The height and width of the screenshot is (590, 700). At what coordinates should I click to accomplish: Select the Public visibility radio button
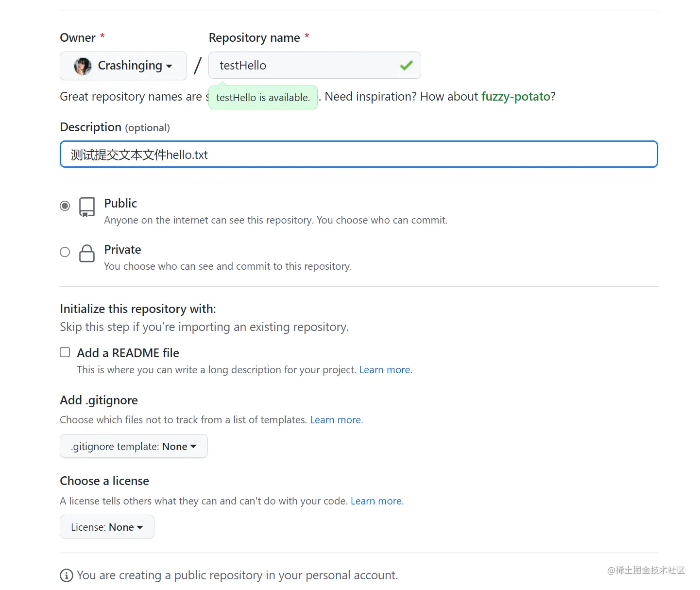(x=65, y=206)
